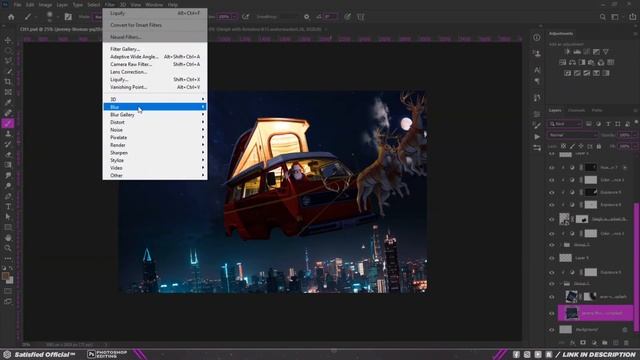Add a Hue/Saturation adjustment

[x=562, y=62]
